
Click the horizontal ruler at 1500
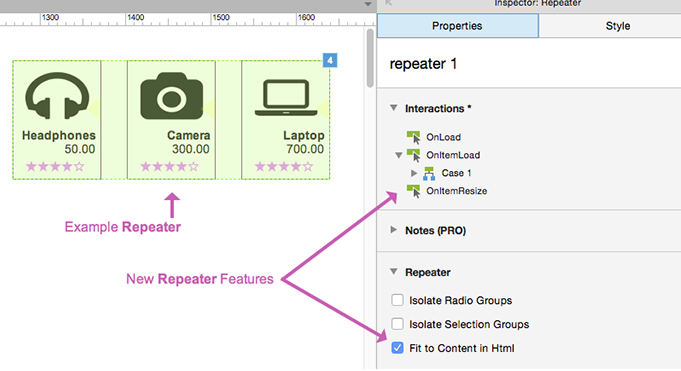click(221, 18)
